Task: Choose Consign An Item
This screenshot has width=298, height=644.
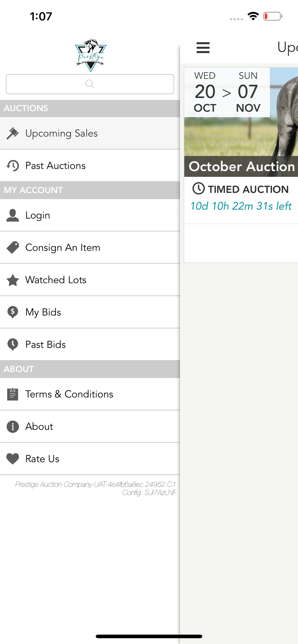Action: click(63, 248)
